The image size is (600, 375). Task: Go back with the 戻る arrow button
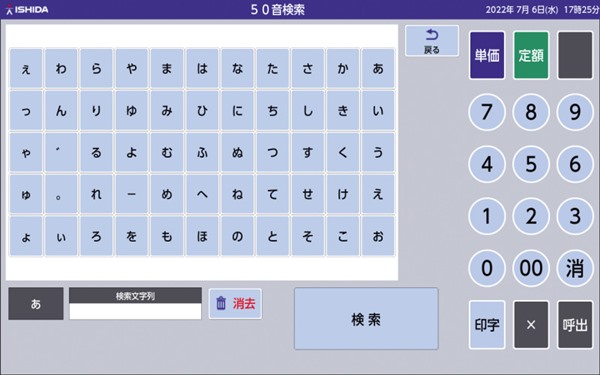click(432, 41)
